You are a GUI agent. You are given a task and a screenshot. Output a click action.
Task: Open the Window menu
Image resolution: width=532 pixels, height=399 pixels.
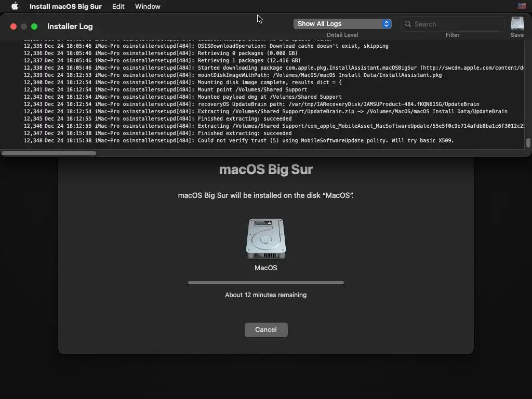click(x=148, y=6)
